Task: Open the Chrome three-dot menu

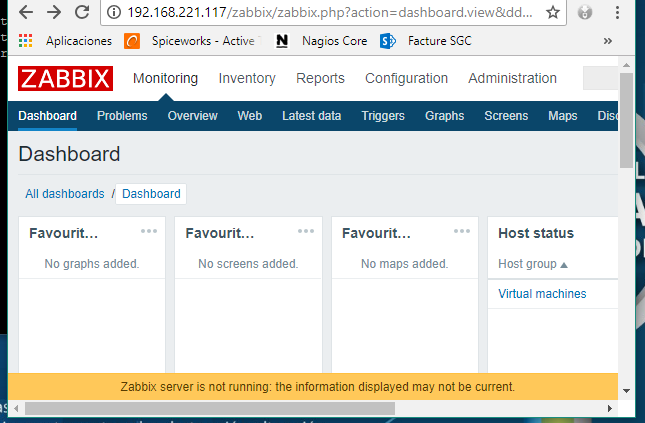Action: click(x=617, y=12)
